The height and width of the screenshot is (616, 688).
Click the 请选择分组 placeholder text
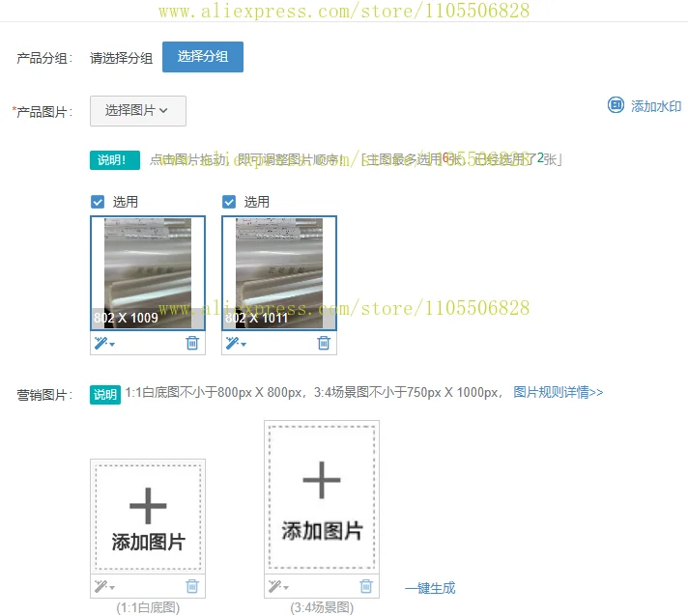121,58
